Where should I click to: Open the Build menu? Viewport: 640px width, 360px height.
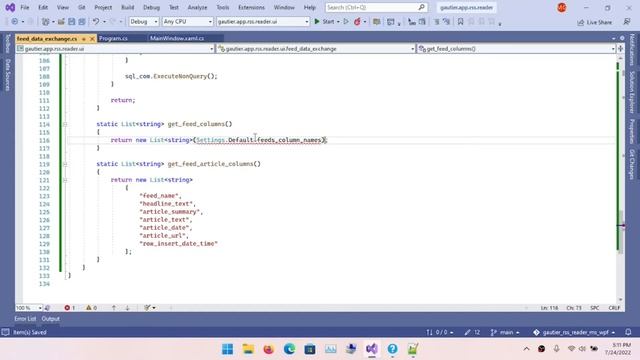click(127, 7)
